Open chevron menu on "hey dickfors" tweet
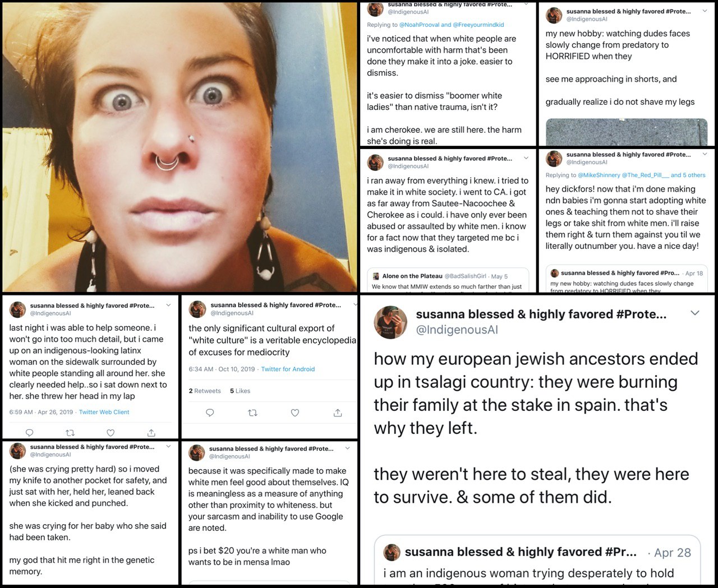Image resolution: width=718 pixels, height=588 pixels. (x=705, y=154)
